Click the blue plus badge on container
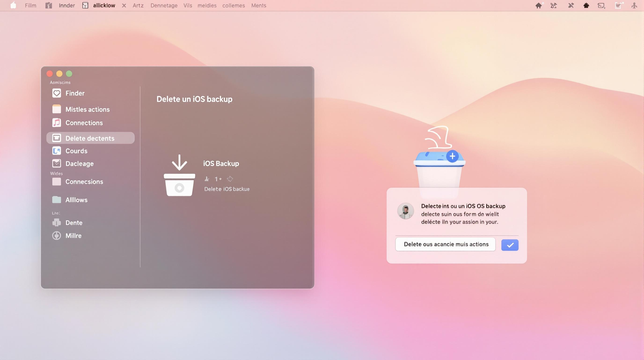 pyautogui.click(x=452, y=157)
